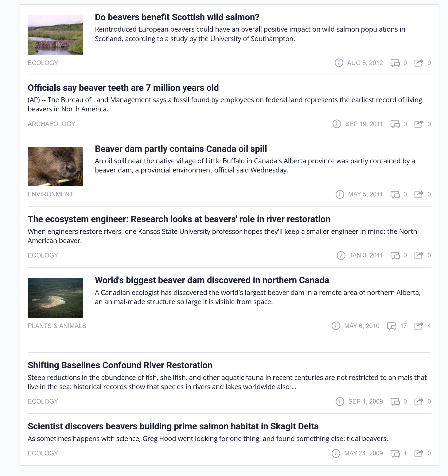Click the aerial beaver dam thumbnail
This screenshot has height=476, width=448.
click(55, 298)
